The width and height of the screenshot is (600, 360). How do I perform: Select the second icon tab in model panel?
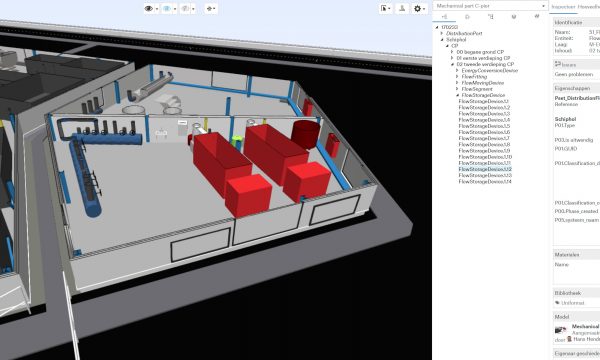pos(467,17)
